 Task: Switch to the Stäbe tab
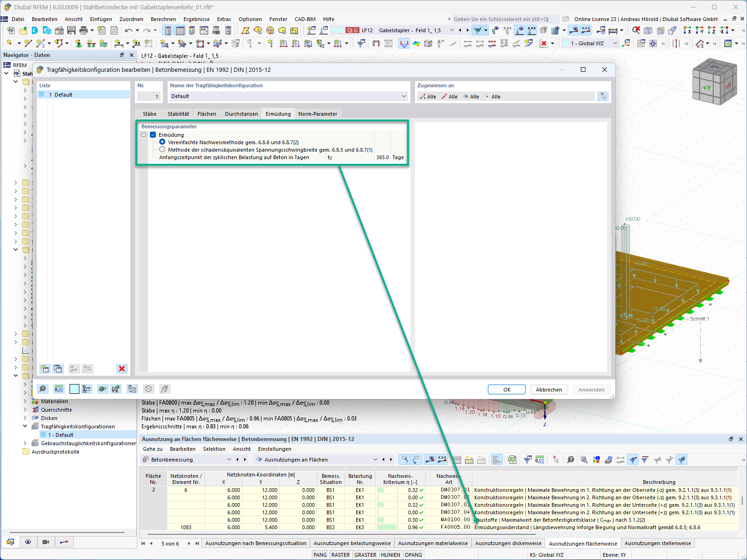149,114
